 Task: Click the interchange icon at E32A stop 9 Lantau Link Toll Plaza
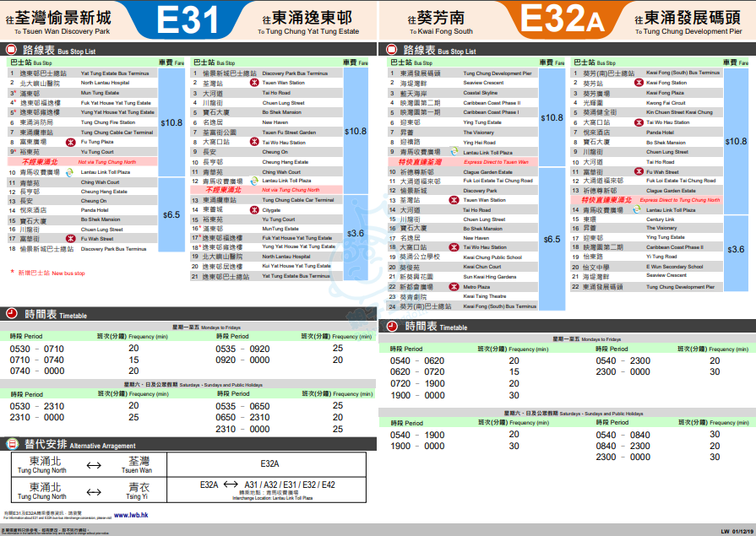click(x=454, y=152)
